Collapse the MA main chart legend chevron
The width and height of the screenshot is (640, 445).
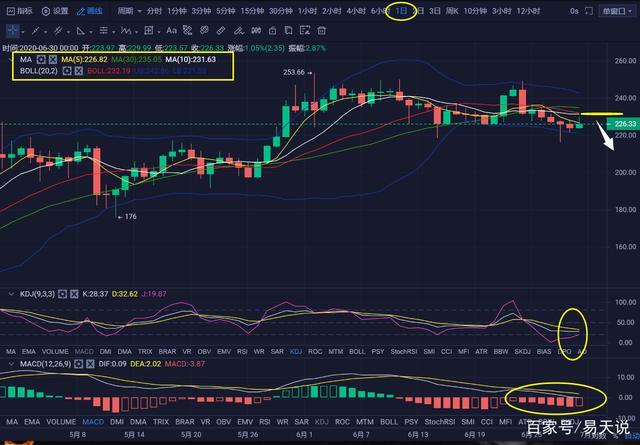(11, 60)
